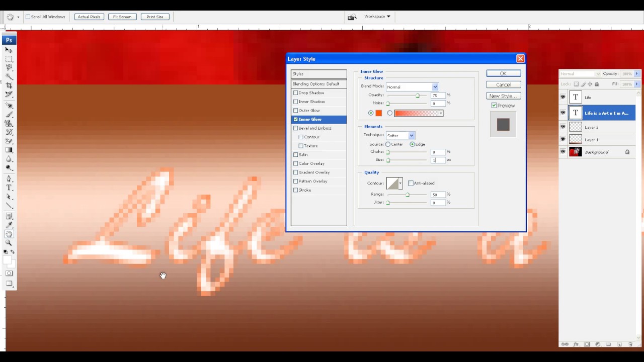
Task: Select the Gradient tool
Action: pos(9,150)
